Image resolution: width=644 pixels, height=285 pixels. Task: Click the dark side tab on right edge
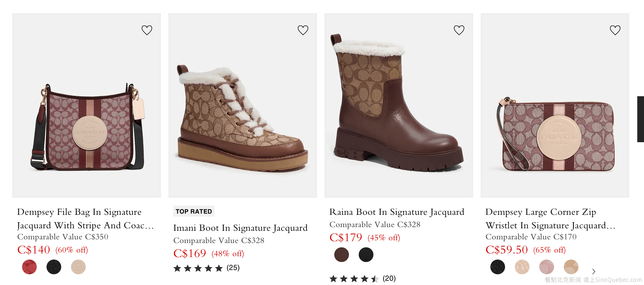(641, 119)
